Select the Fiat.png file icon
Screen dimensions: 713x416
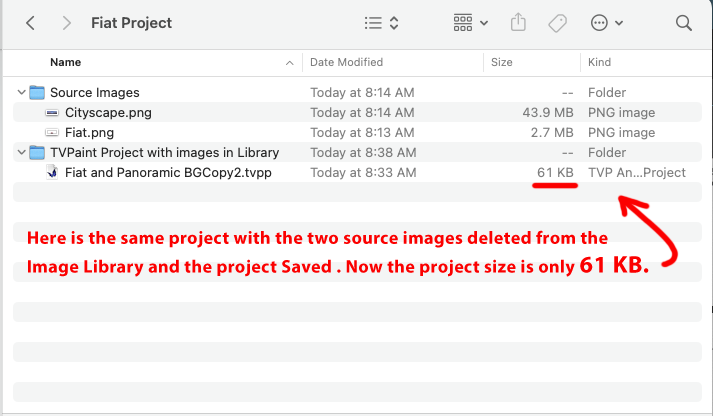52,132
